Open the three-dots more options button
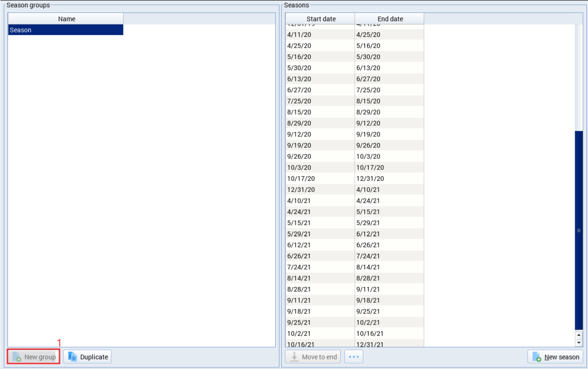Image resolution: width=588 pixels, height=369 pixels. pyautogui.click(x=354, y=357)
